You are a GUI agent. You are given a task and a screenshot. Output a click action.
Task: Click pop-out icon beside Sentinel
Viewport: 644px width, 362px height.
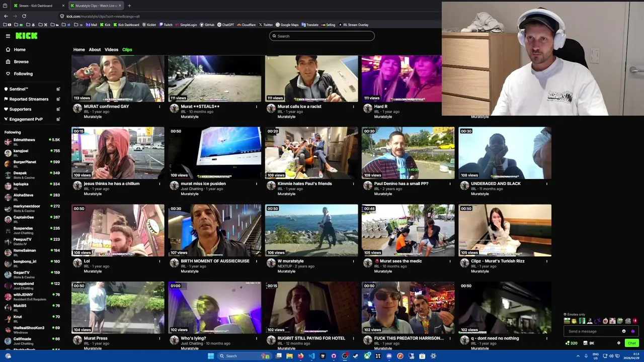(58, 89)
